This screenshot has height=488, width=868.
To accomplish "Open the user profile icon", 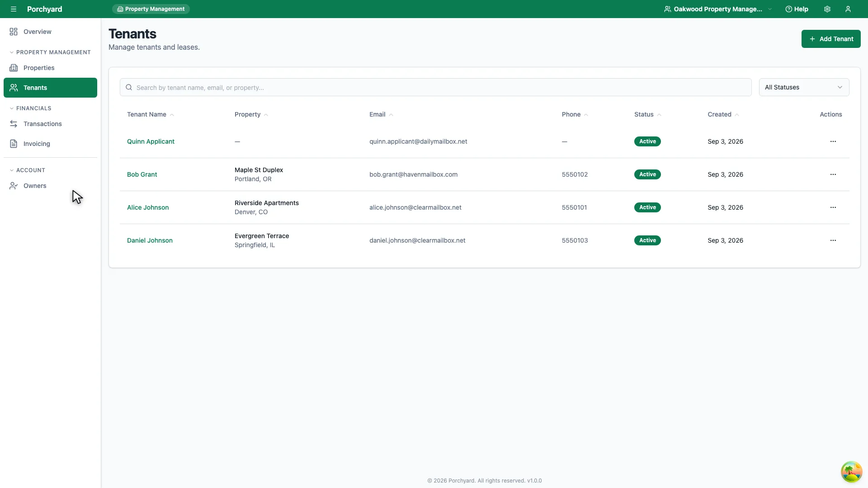I will tap(848, 9).
